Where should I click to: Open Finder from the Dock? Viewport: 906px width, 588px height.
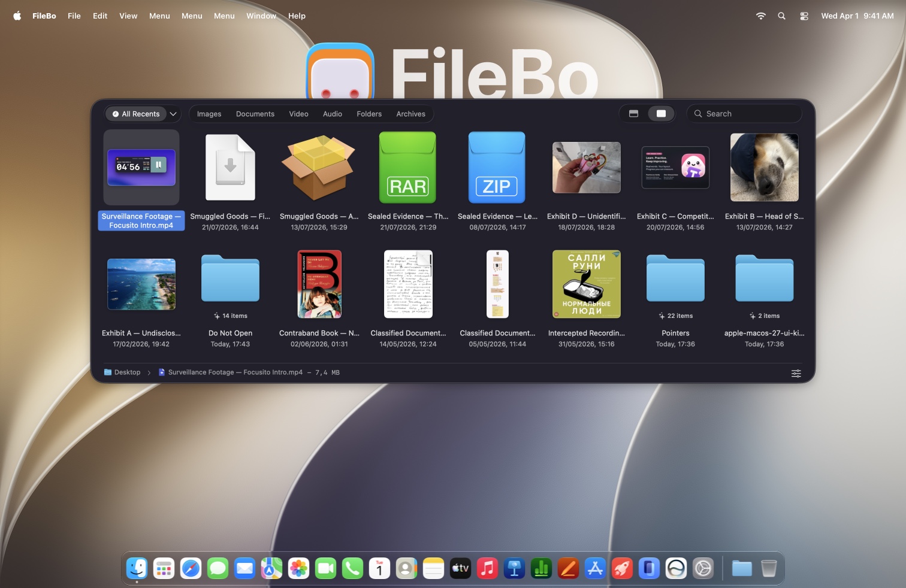click(137, 568)
